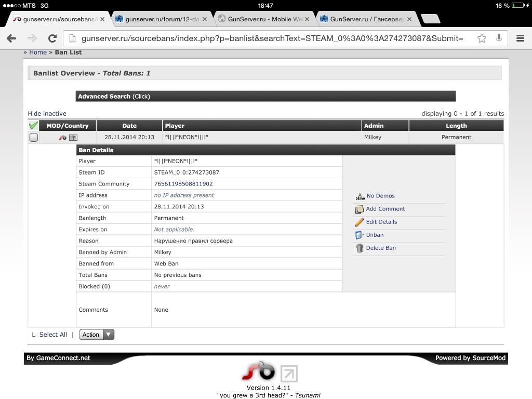
Task: Click the unknown country flag icon
Action: tap(74, 138)
